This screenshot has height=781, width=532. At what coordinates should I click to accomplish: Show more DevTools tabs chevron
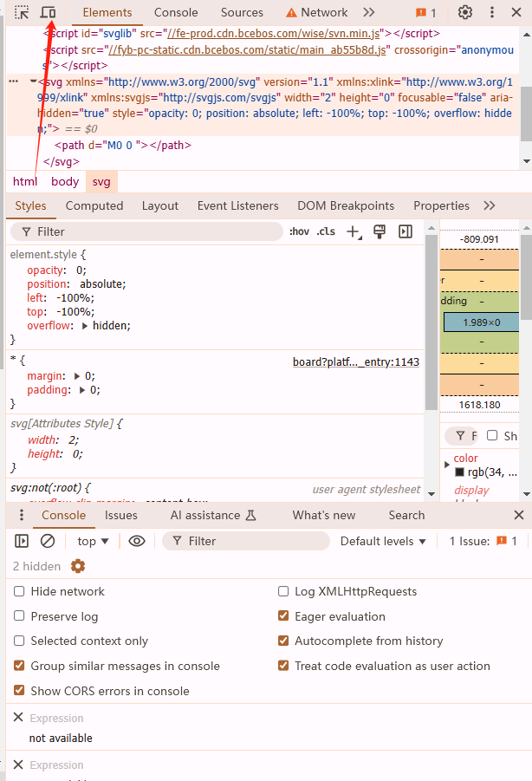(x=369, y=12)
